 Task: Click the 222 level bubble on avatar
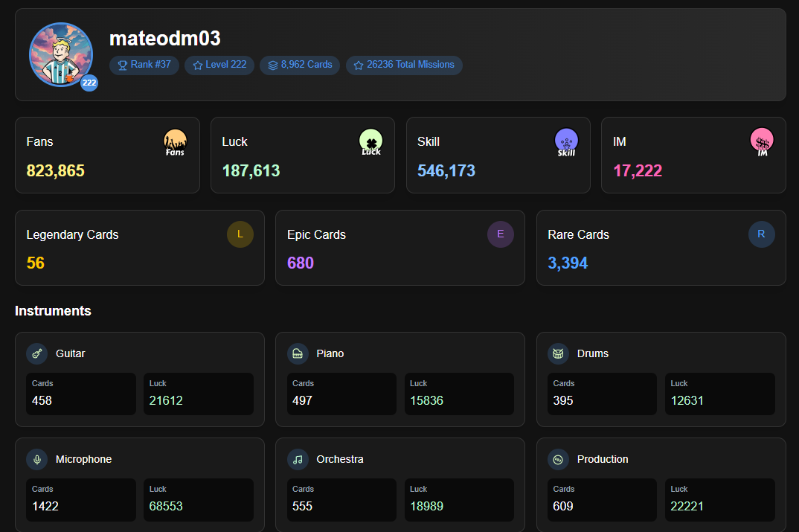coord(89,83)
